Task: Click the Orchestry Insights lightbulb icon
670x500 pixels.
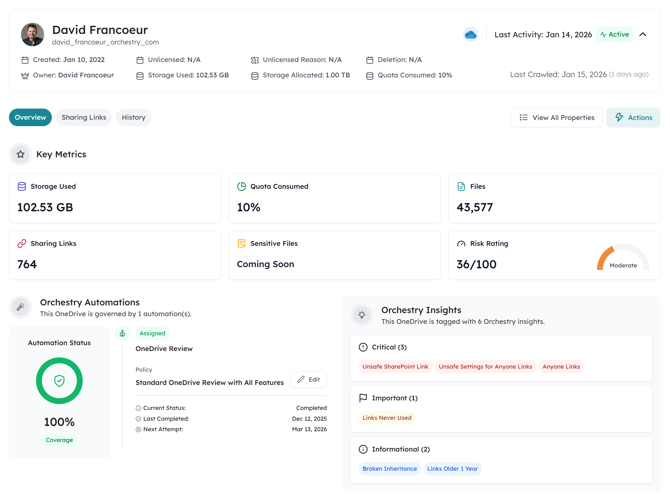Action: [x=362, y=315]
